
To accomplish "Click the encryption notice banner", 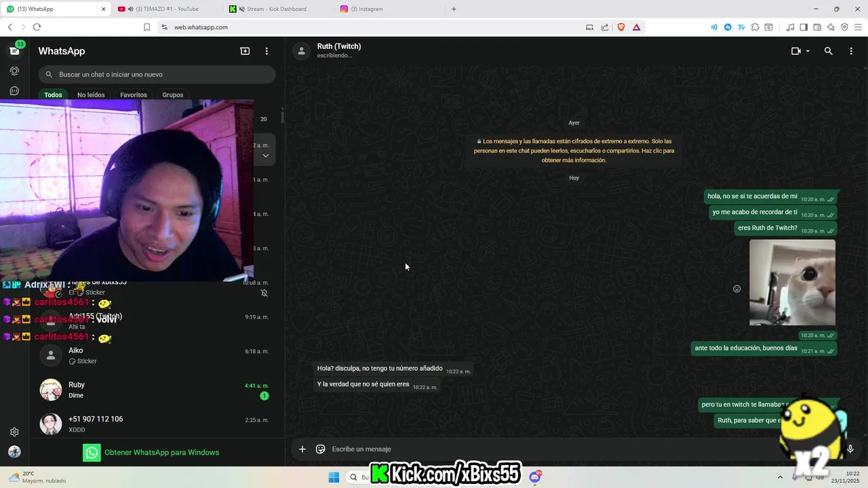I will (x=574, y=150).
